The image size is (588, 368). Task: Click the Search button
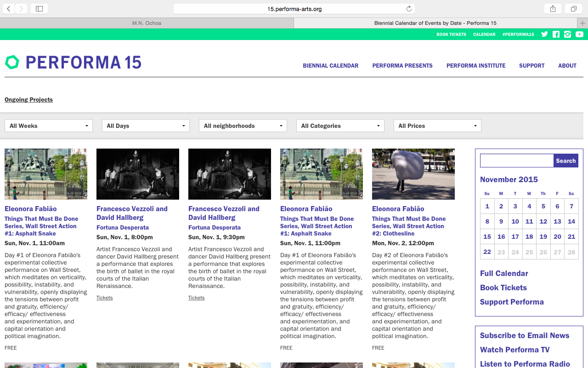pos(565,161)
